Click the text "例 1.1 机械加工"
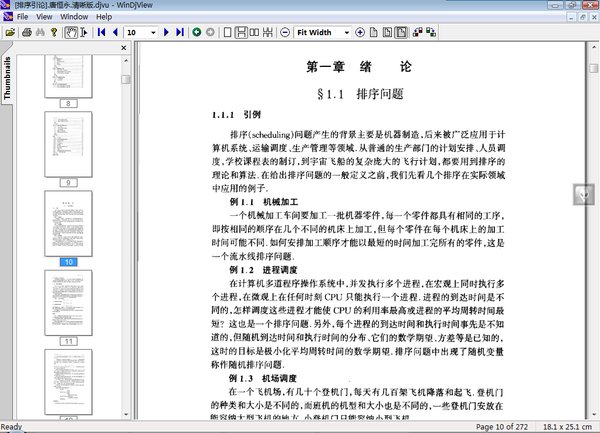This screenshot has width=600, height=433. coord(264,202)
